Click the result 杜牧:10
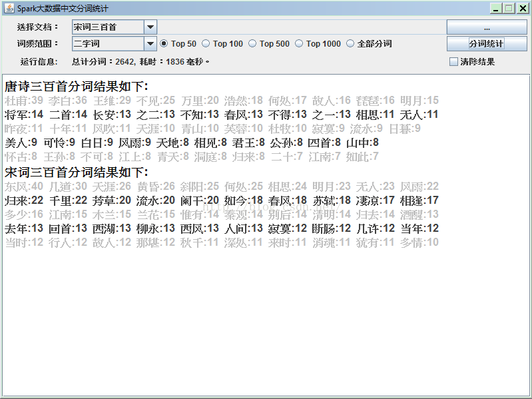 pos(288,129)
